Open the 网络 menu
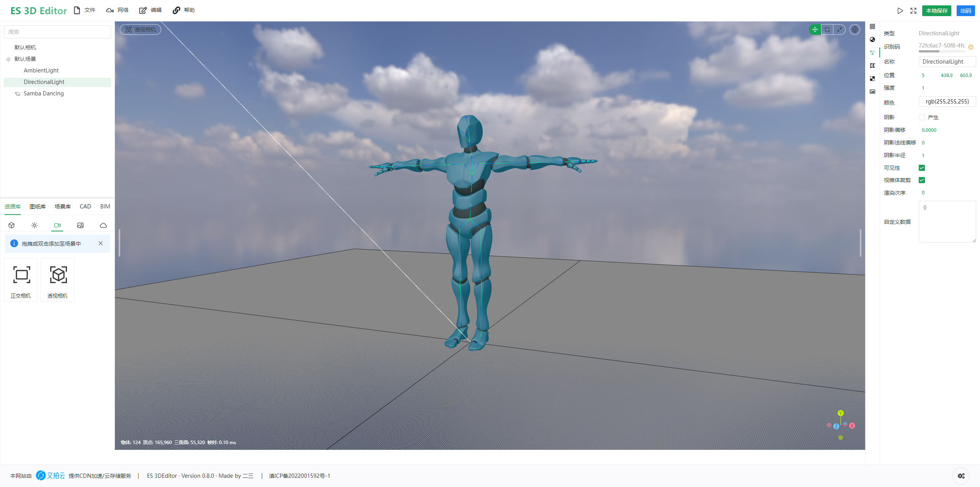The height and width of the screenshot is (487, 980). (117, 10)
